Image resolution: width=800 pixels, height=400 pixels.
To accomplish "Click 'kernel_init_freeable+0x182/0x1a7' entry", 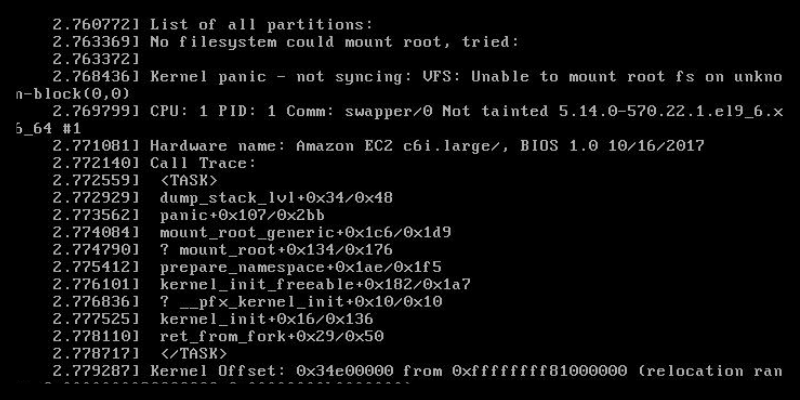I will (315, 284).
